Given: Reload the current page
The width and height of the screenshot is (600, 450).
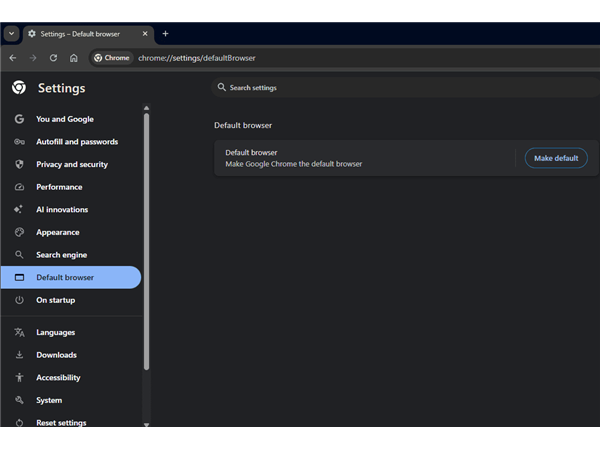Looking at the screenshot, I should [x=53, y=58].
